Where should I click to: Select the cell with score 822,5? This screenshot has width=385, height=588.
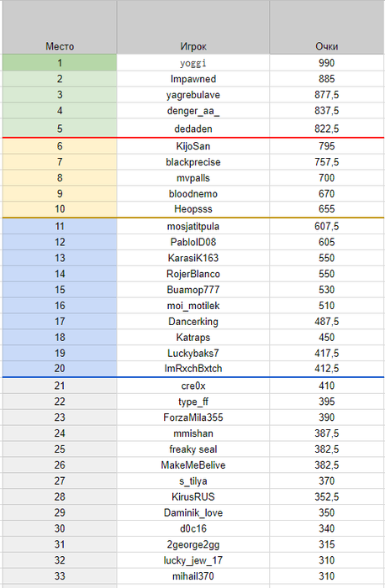[x=326, y=129]
